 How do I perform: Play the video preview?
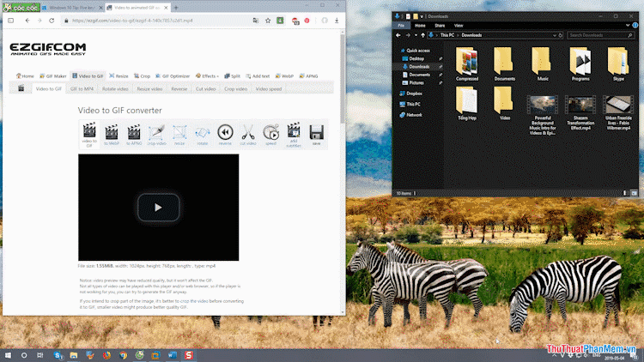[158, 208]
